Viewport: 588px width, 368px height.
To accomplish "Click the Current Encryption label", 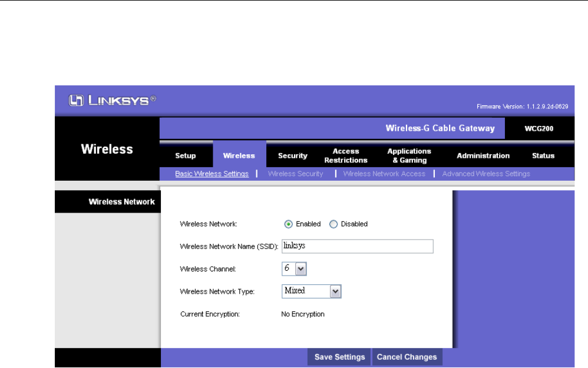I will (x=210, y=314).
